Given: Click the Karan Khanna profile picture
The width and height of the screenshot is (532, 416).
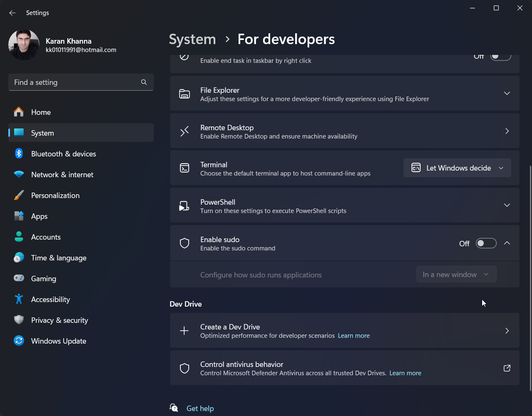Looking at the screenshot, I should coord(24,45).
